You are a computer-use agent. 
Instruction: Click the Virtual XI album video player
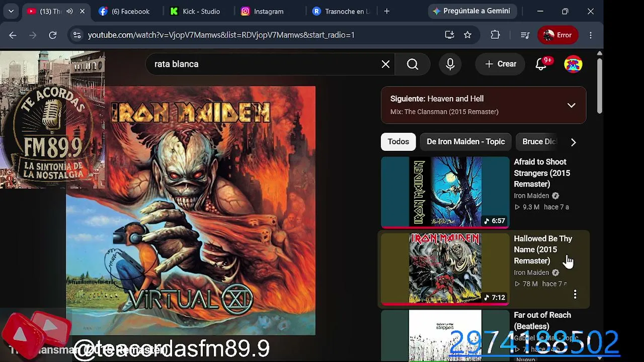tap(191, 211)
